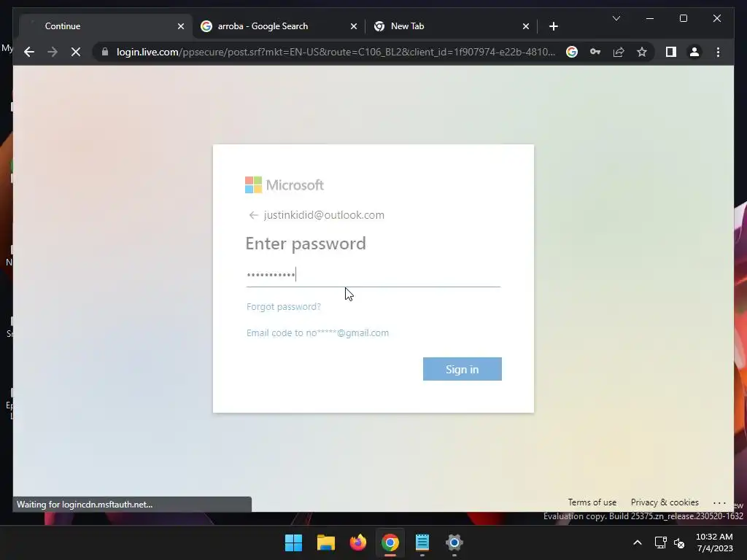Close the New Tab tab
747x560 pixels.
point(525,26)
